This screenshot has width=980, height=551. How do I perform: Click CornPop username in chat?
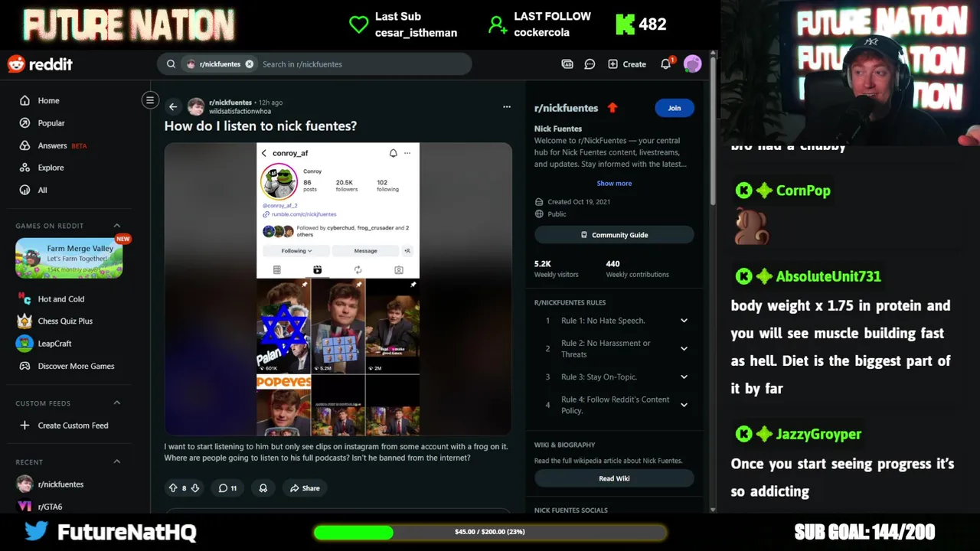click(803, 191)
